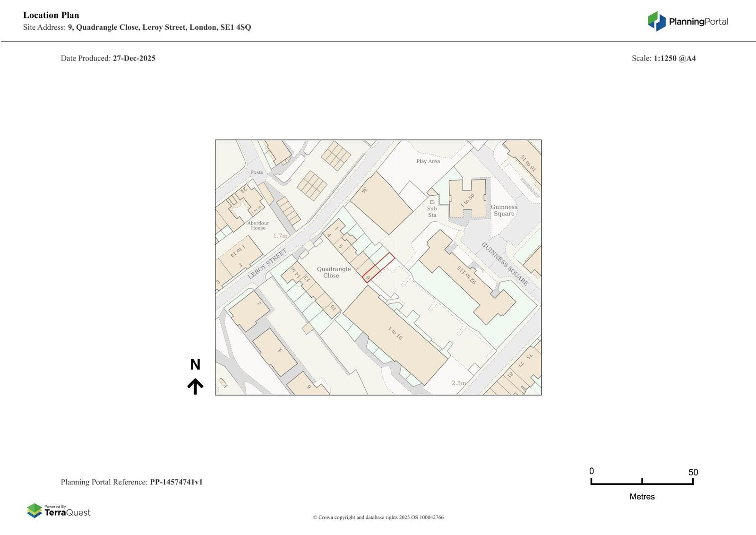Click the 1 to 16 building
Viewport: 756px width, 535px height.
tap(395, 334)
